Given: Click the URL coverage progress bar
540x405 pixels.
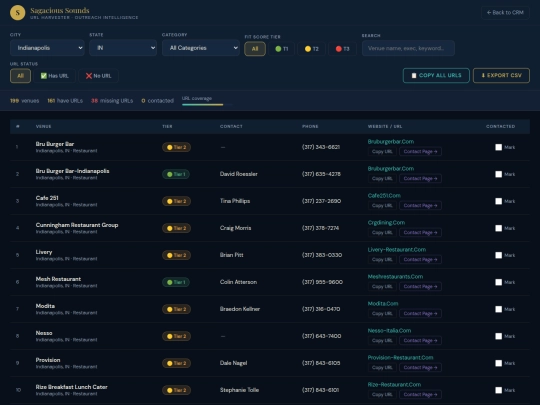Looking at the screenshot, I should click(x=208, y=104).
